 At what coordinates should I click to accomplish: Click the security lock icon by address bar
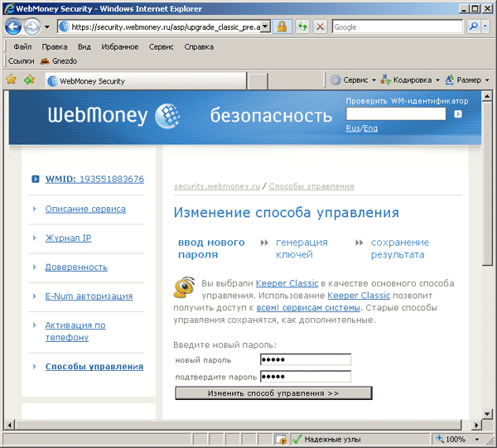(x=282, y=26)
